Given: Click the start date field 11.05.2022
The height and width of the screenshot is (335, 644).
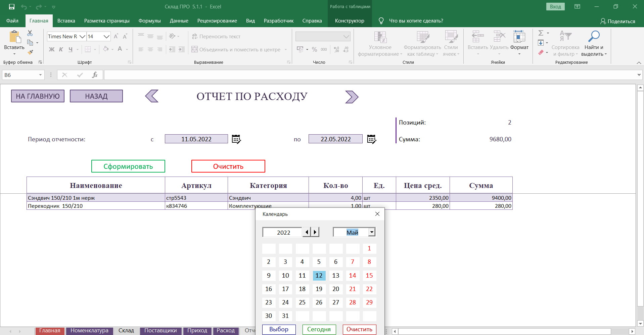Looking at the screenshot, I should click(196, 139).
